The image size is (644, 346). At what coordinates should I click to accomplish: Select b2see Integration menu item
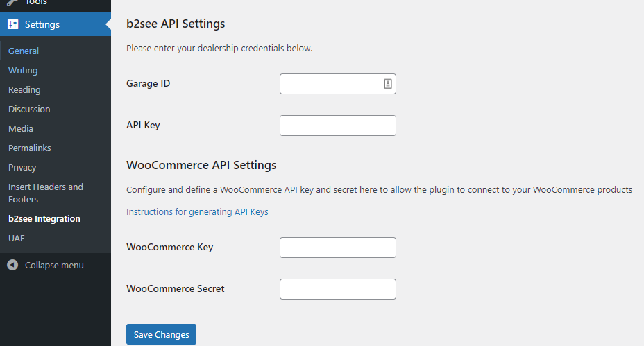pos(44,218)
